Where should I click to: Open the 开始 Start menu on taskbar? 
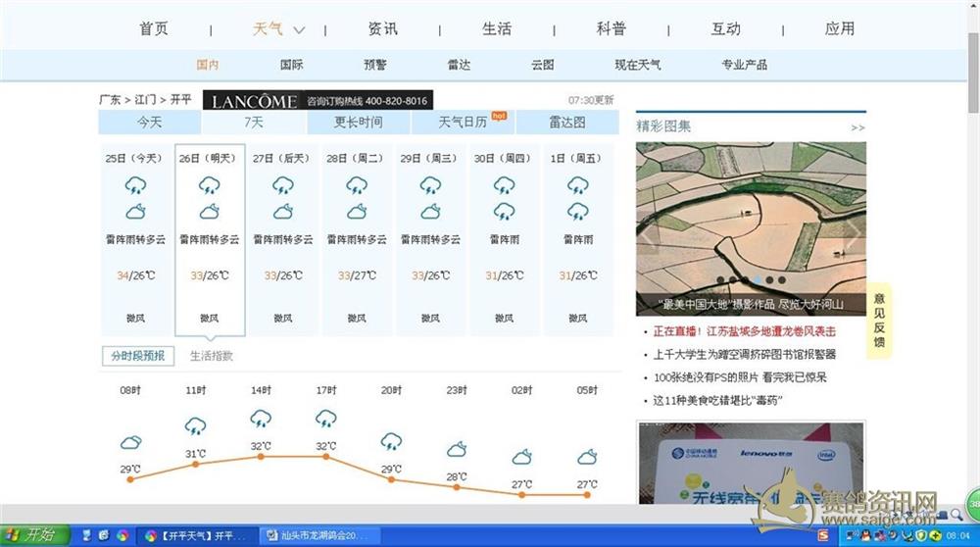34,535
